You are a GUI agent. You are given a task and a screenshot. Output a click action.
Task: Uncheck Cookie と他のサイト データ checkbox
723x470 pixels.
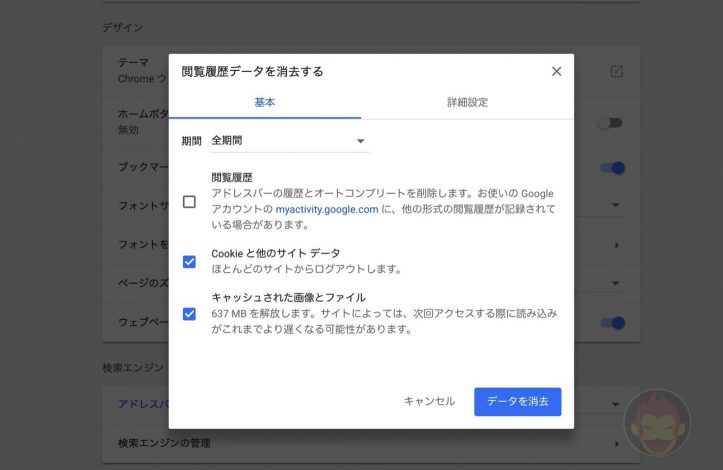pos(189,262)
